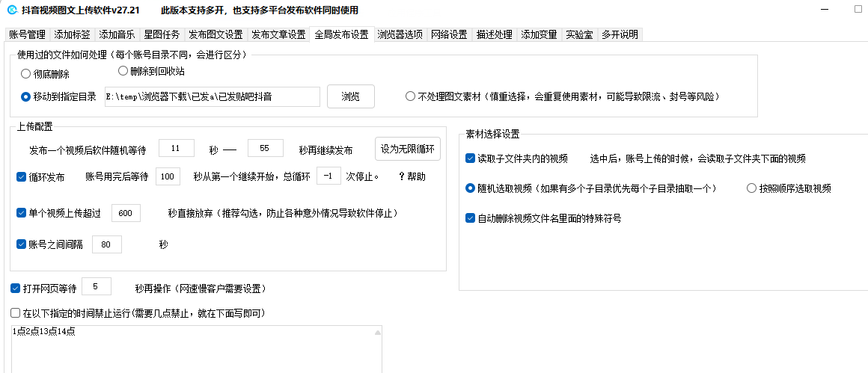
Task: Open the 发布文章设置 tab
Action: (x=278, y=34)
